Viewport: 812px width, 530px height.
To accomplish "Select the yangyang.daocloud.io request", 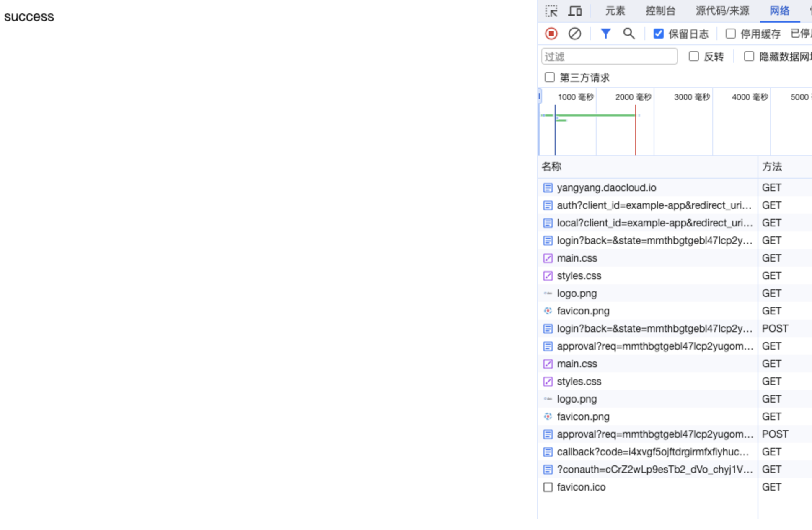I will coord(606,188).
